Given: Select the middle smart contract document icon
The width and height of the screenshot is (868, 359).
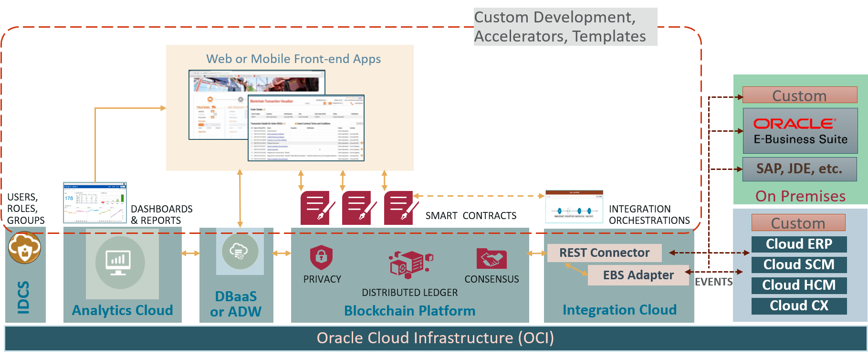Looking at the screenshot, I should (x=359, y=208).
